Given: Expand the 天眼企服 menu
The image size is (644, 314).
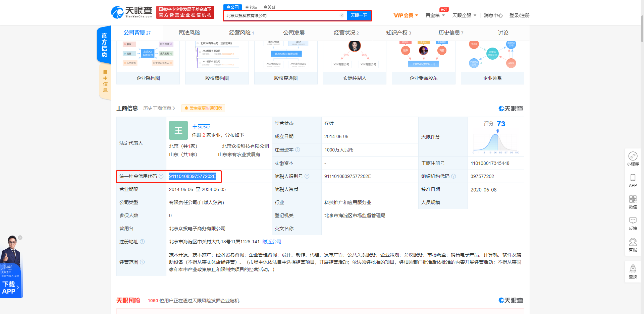Looking at the screenshot, I should pos(464,15).
